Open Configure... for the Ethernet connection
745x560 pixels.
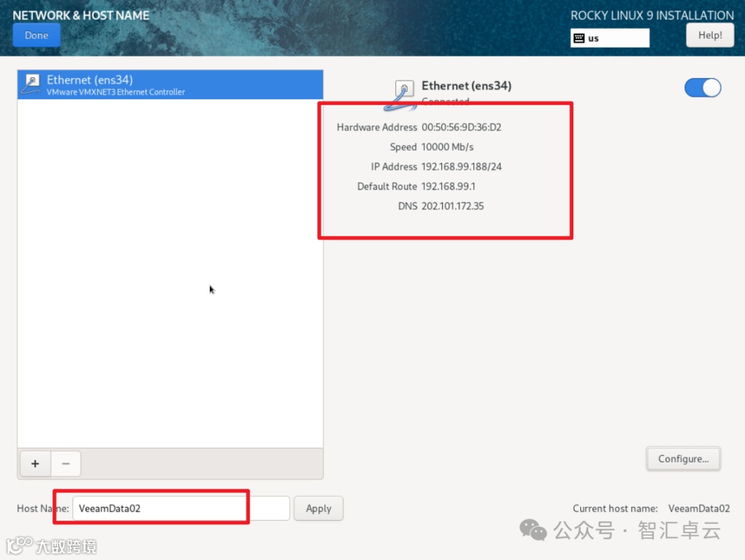click(683, 459)
